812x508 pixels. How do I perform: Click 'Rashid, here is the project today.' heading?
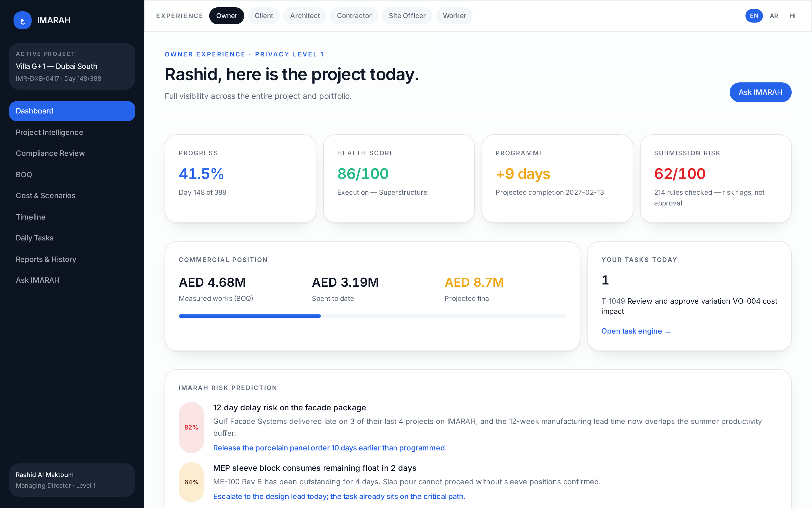[x=292, y=74]
